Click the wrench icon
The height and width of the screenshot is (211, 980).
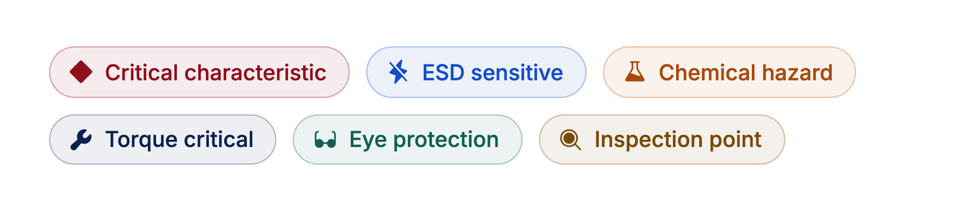81,139
